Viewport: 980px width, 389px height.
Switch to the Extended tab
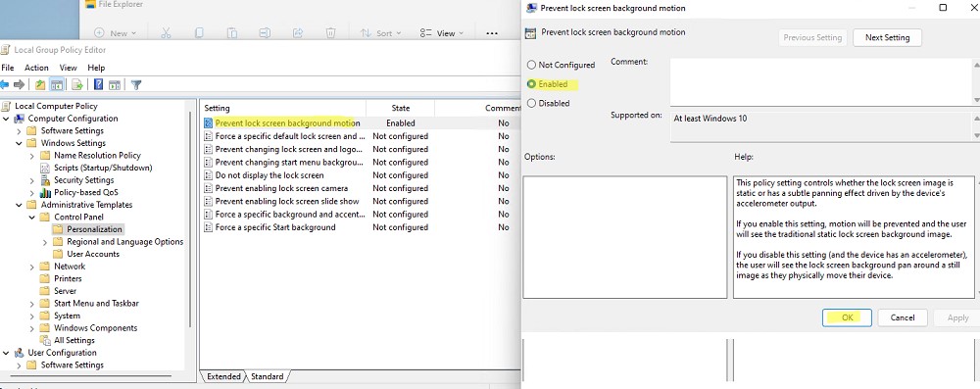(x=223, y=376)
